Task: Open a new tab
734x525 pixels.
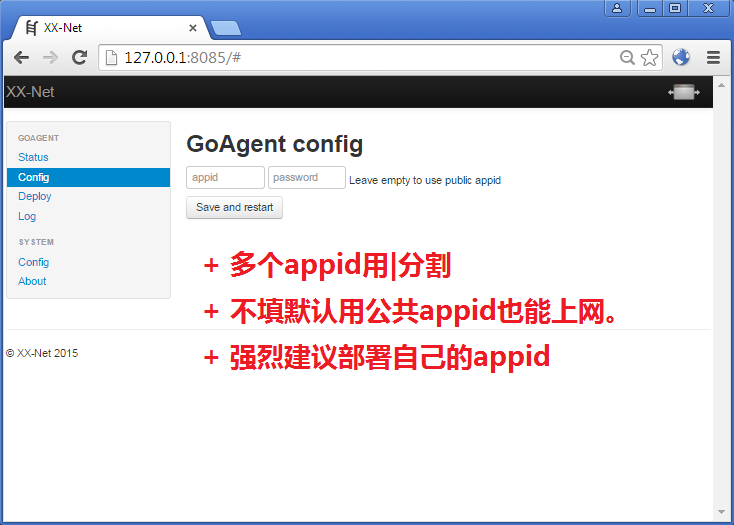Action: coord(226,28)
